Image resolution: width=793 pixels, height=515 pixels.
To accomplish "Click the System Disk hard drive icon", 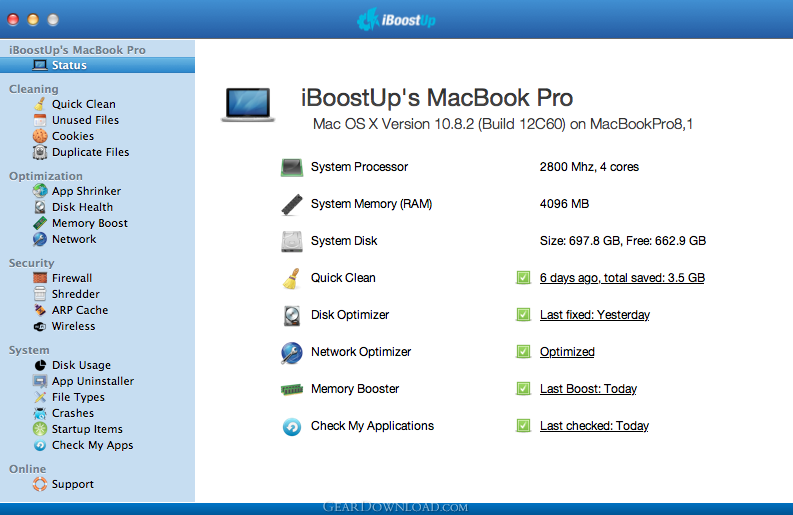I will (x=292, y=241).
